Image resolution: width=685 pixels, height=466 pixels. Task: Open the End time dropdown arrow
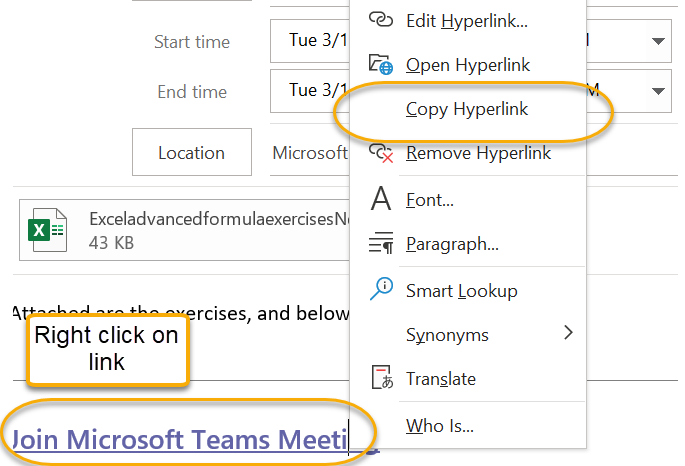[658, 91]
